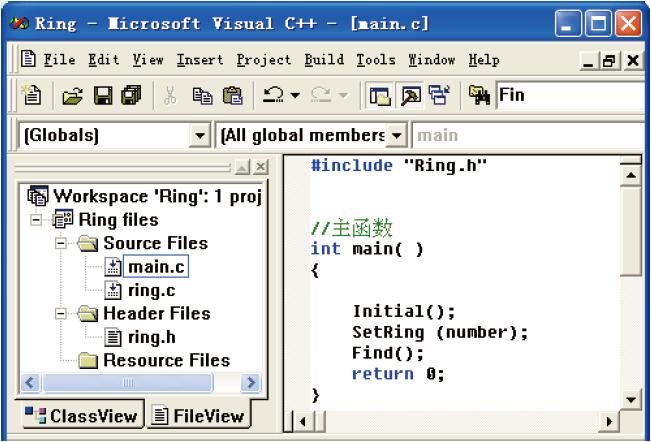Open the Project menu
The image size is (651, 442).
[x=264, y=60]
